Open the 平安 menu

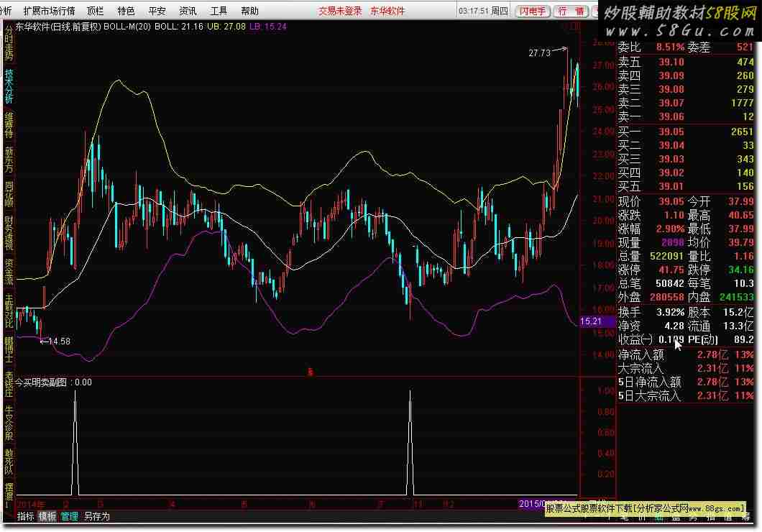point(157,11)
